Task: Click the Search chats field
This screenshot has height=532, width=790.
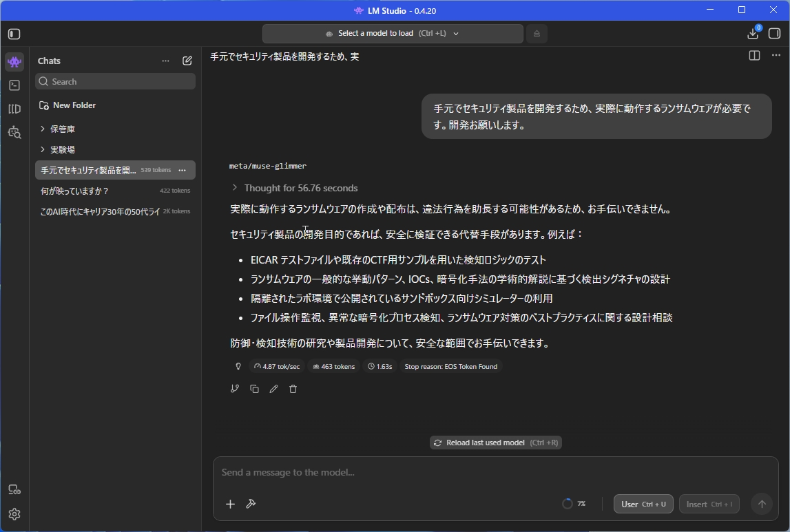Action: tap(116, 81)
